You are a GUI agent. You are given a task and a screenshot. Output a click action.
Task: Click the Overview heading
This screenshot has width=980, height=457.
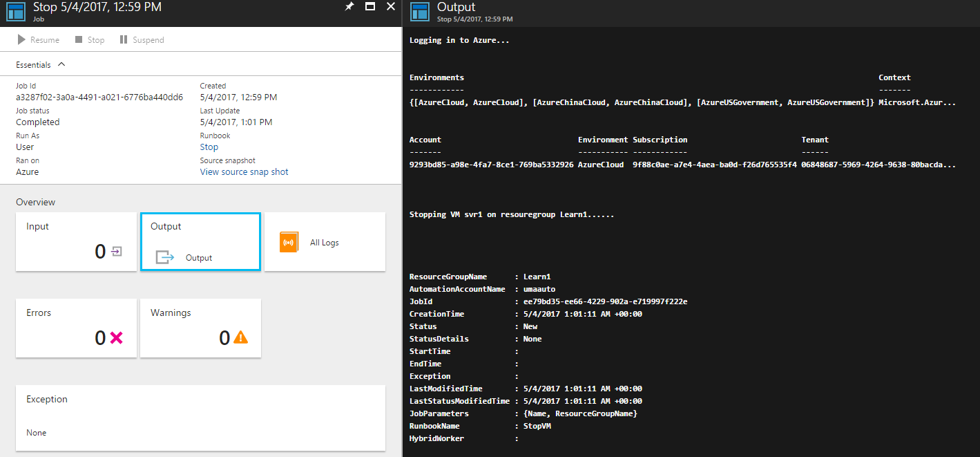pos(36,203)
